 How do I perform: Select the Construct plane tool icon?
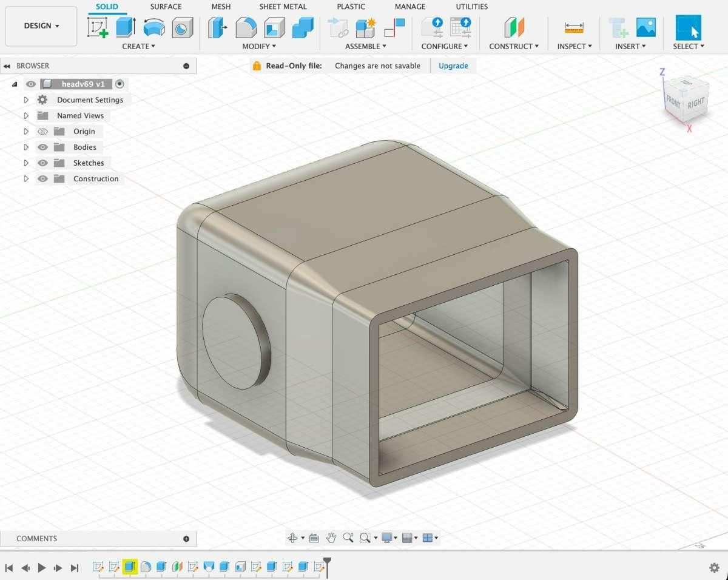pyautogui.click(x=514, y=27)
